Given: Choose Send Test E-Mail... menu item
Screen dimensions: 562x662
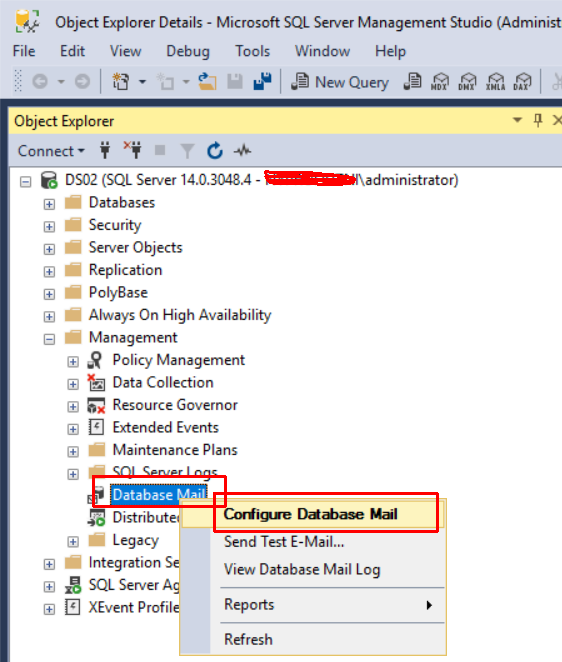Looking at the screenshot, I should pos(312,542).
